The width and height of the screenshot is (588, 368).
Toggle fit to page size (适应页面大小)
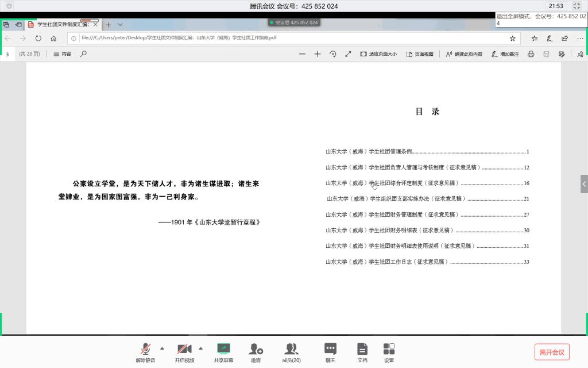coord(378,54)
